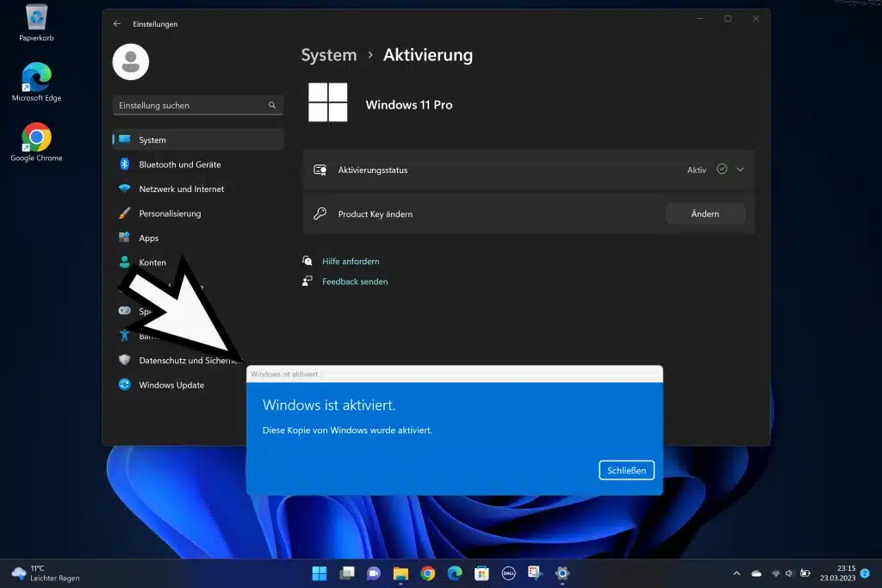Open the Microsoft Edge desktop shortcut
Image resolution: width=882 pixels, height=588 pixels.
[x=36, y=82]
